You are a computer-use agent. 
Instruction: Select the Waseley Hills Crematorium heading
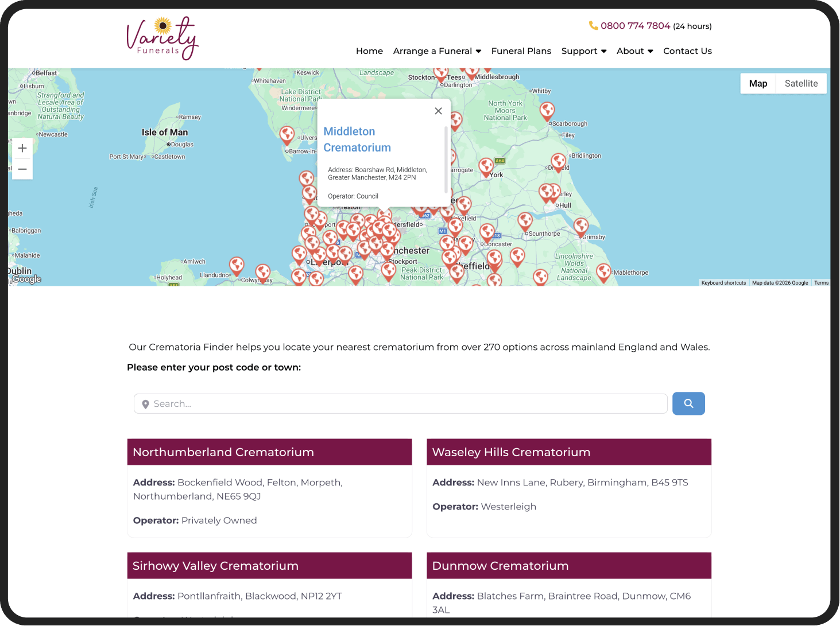[511, 452]
